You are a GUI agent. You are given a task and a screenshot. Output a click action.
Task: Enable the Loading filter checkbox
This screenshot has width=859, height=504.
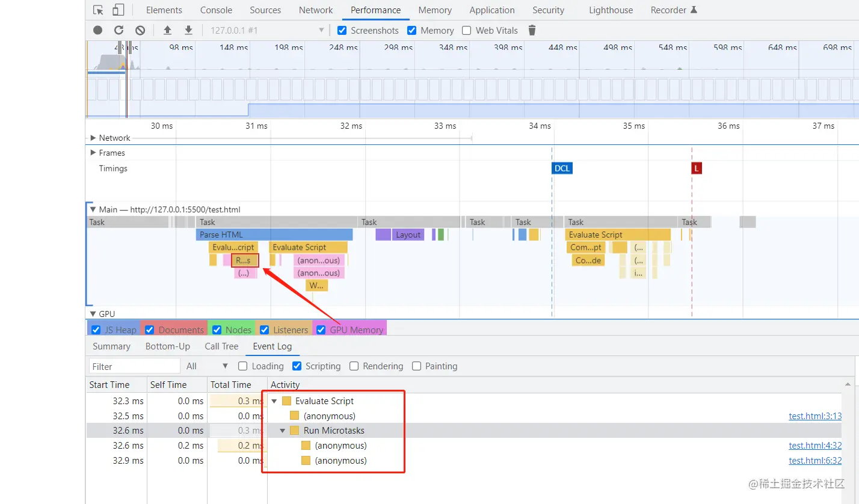[242, 366]
